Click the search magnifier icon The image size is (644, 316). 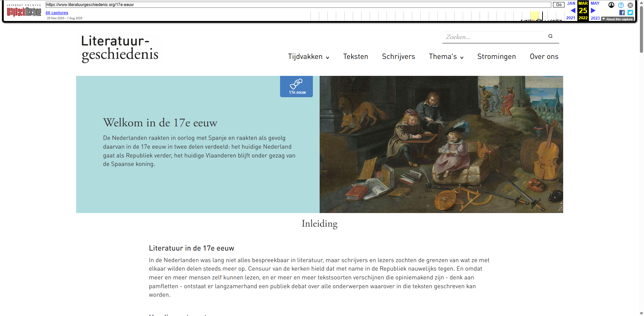coord(550,36)
